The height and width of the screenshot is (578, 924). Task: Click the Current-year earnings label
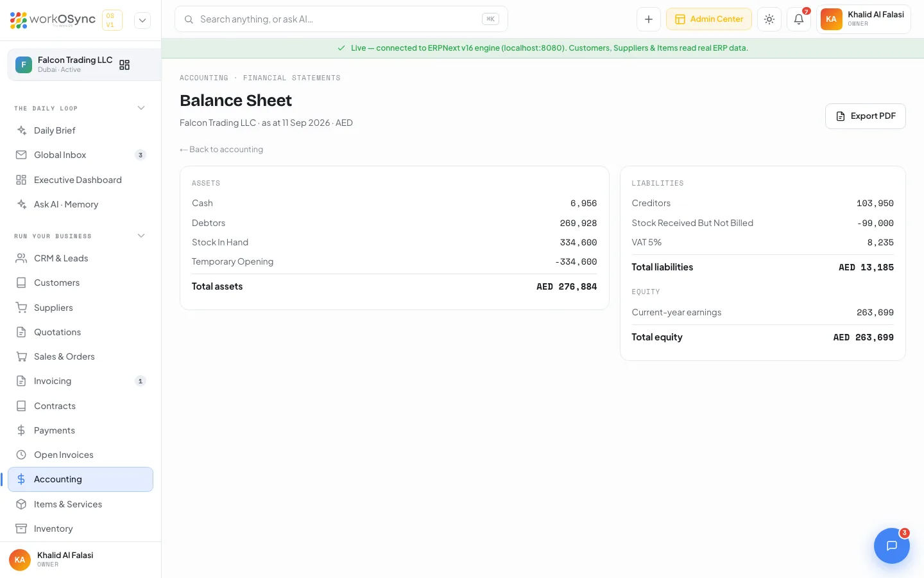pos(676,312)
